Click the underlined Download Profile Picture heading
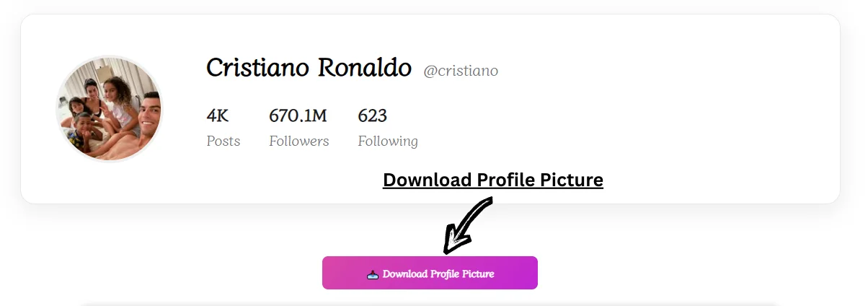This screenshot has height=306, width=868. click(x=493, y=180)
